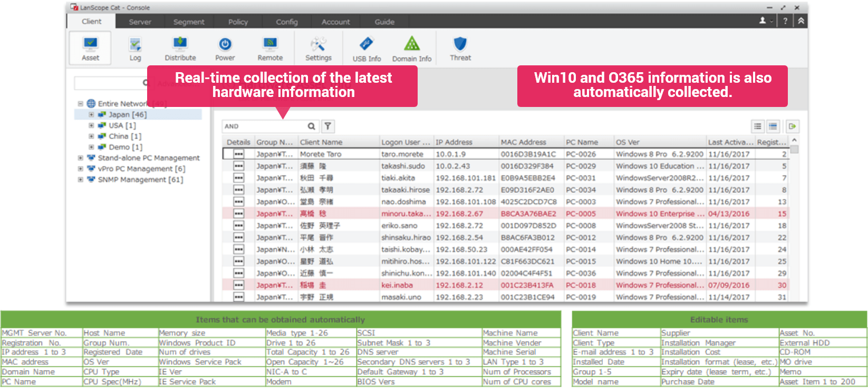Image resolution: width=868 pixels, height=391 pixels.
Task: Collapse the Entire Network tree node
Action: tap(81, 104)
